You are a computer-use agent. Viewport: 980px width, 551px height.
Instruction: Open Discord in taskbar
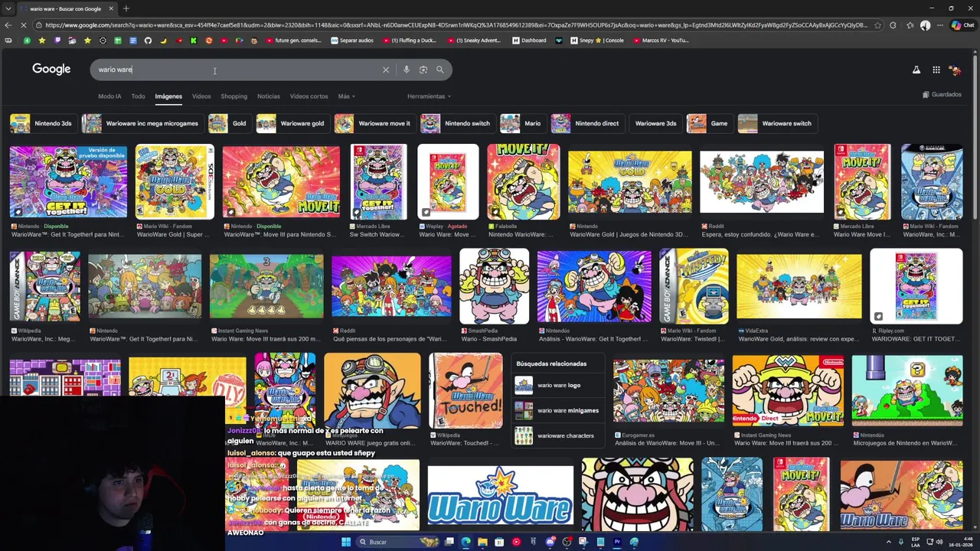point(550,542)
